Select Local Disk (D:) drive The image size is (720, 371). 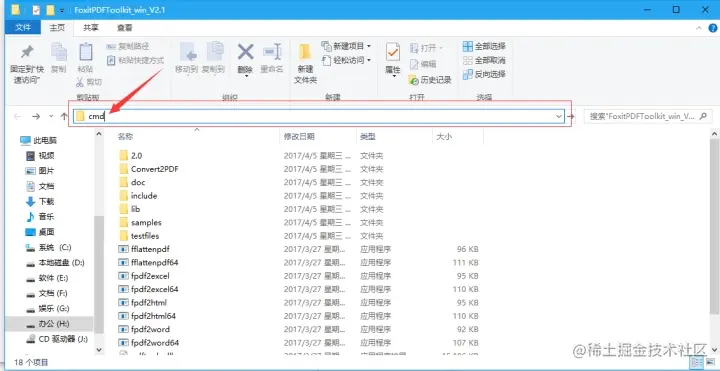pos(55,263)
